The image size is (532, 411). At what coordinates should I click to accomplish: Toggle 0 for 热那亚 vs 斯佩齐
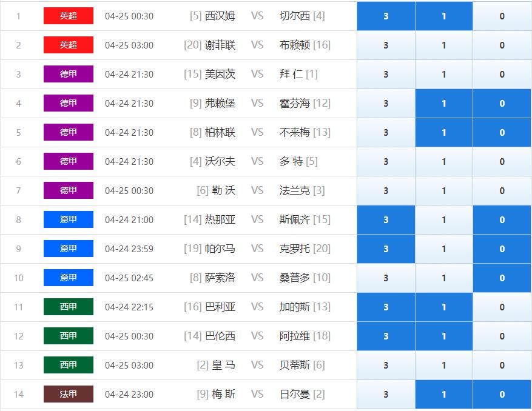(502, 219)
